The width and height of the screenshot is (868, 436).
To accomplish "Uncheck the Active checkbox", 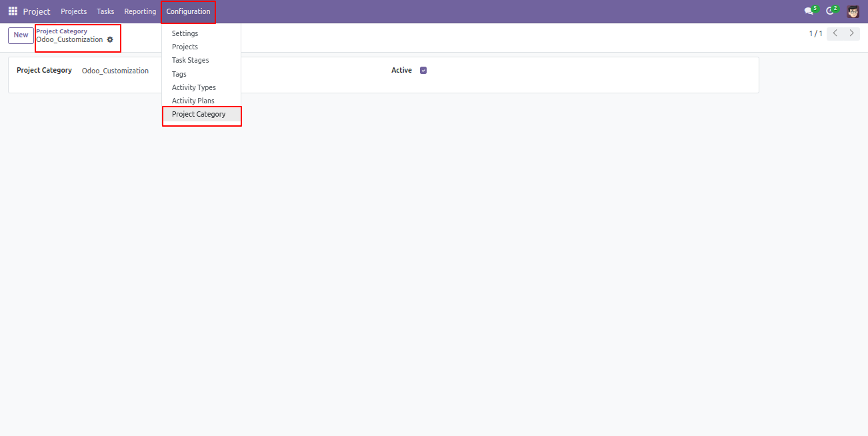I will click(423, 70).
